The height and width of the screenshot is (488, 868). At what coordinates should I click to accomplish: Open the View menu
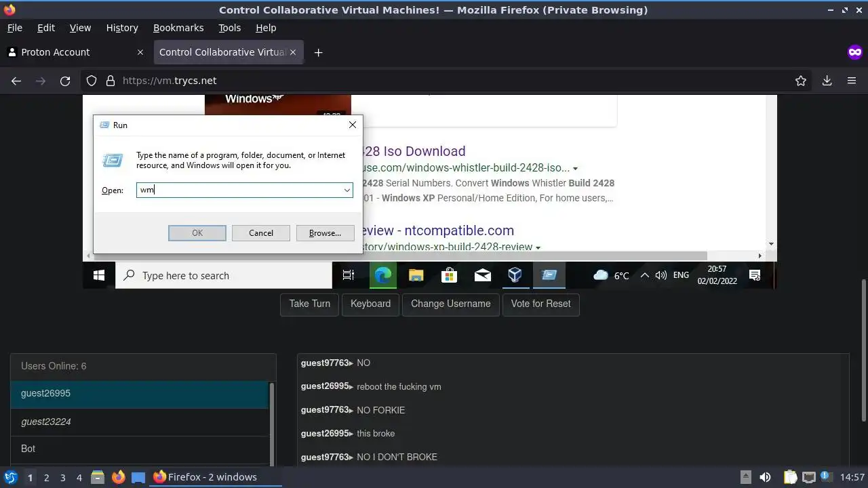80,28
